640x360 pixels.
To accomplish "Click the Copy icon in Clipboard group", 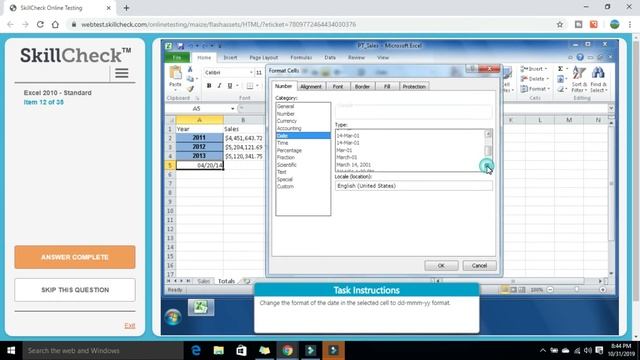I will pos(190,79).
